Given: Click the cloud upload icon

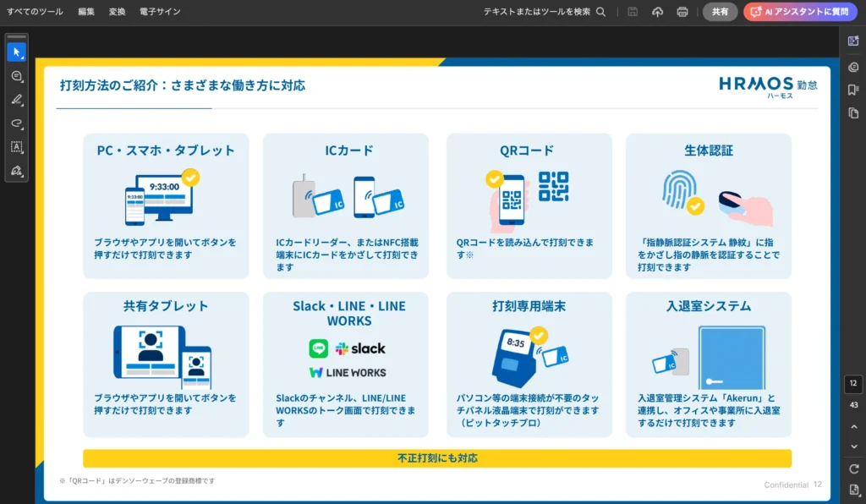Looking at the screenshot, I should [x=657, y=12].
